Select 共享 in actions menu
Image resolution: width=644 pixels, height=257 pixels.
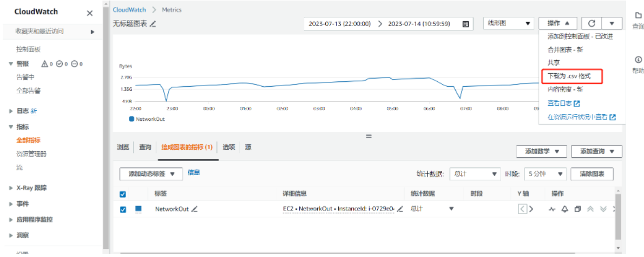tap(554, 63)
